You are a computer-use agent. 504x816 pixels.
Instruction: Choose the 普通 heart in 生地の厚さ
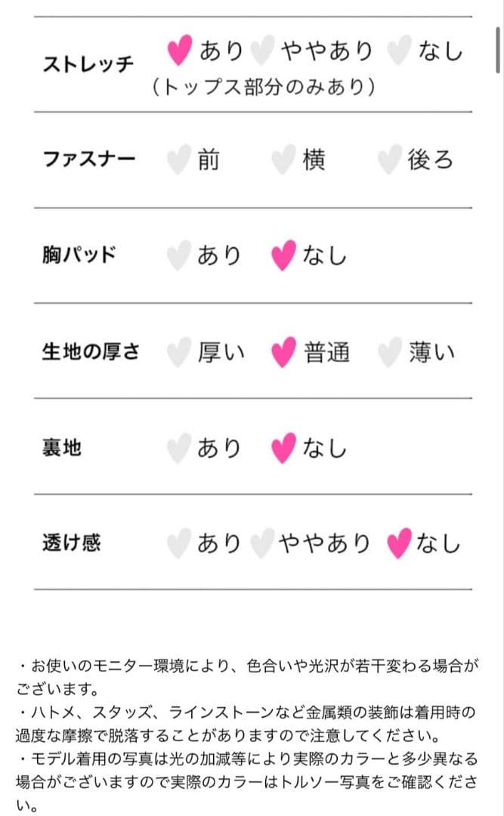click(283, 353)
